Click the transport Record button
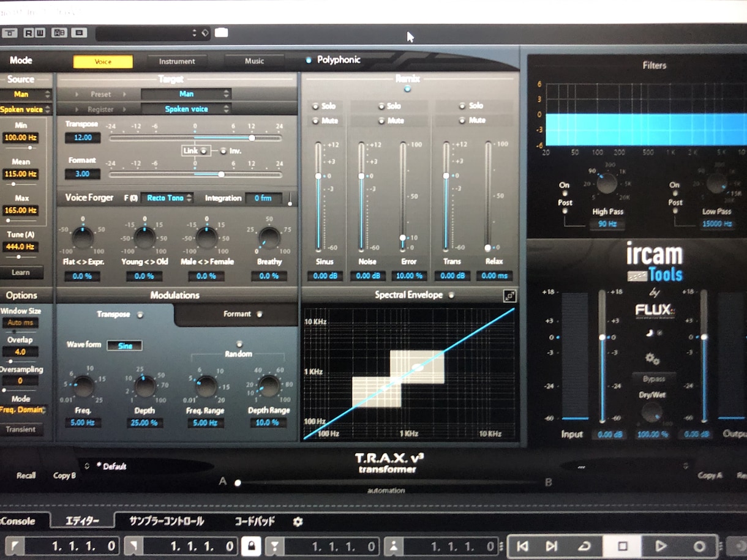The height and width of the screenshot is (560, 747). click(x=699, y=546)
